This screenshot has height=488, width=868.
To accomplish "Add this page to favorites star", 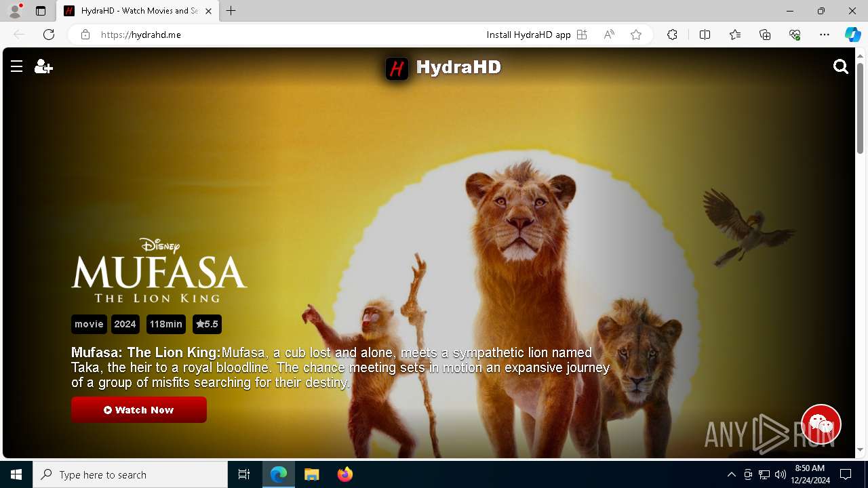I will (x=636, y=35).
